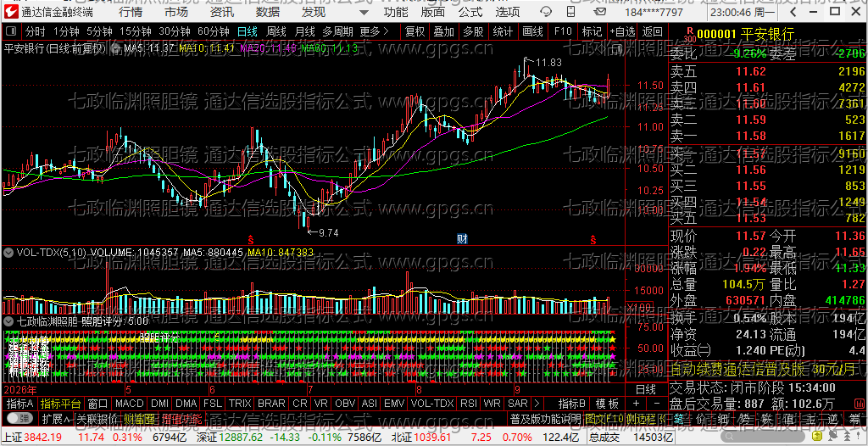Viewport: 868px width, 446px height.
Task: Select 周线 weekly chart
Action: tap(275, 31)
